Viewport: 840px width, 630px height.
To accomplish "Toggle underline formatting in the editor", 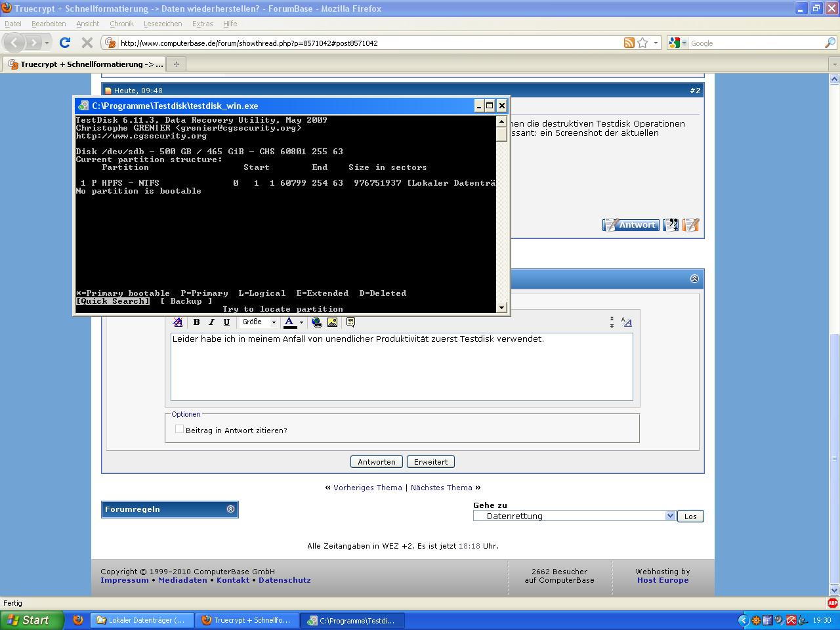I will [226, 322].
